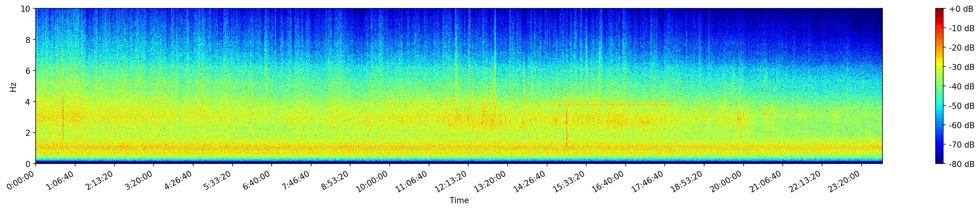The height and width of the screenshot is (210, 980).
Task: Click the -20 dB colorbar label
Action: pos(961,48)
